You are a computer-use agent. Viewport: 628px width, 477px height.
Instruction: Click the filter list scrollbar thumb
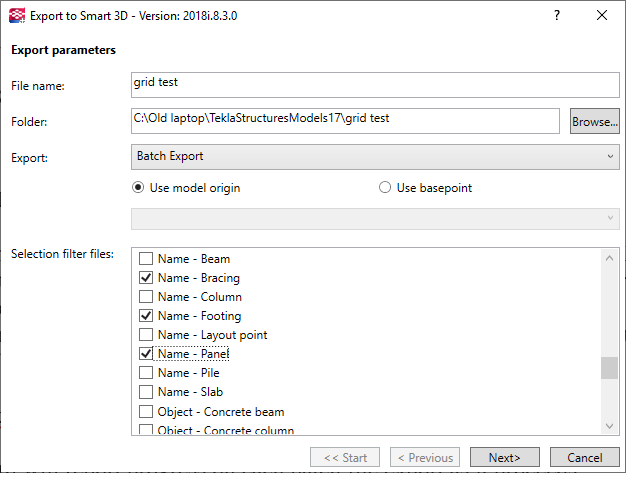609,368
